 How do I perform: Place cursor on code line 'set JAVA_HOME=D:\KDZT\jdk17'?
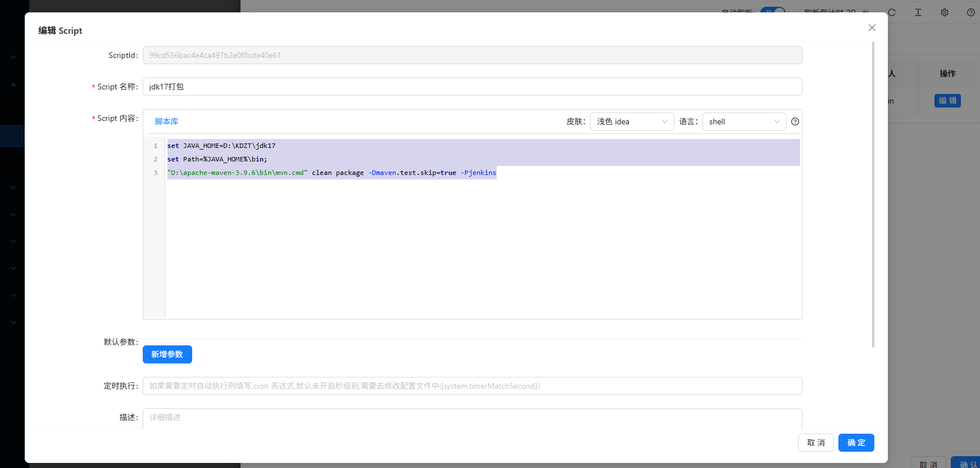click(221, 146)
